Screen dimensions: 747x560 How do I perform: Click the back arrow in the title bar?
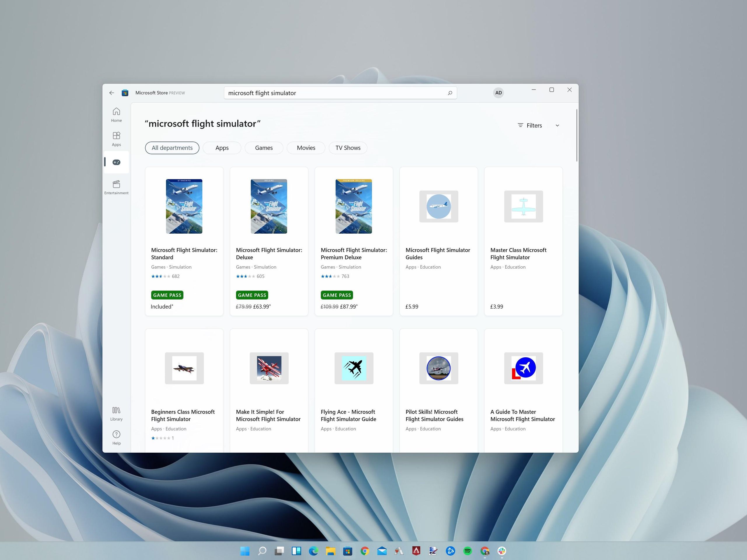[x=112, y=93]
